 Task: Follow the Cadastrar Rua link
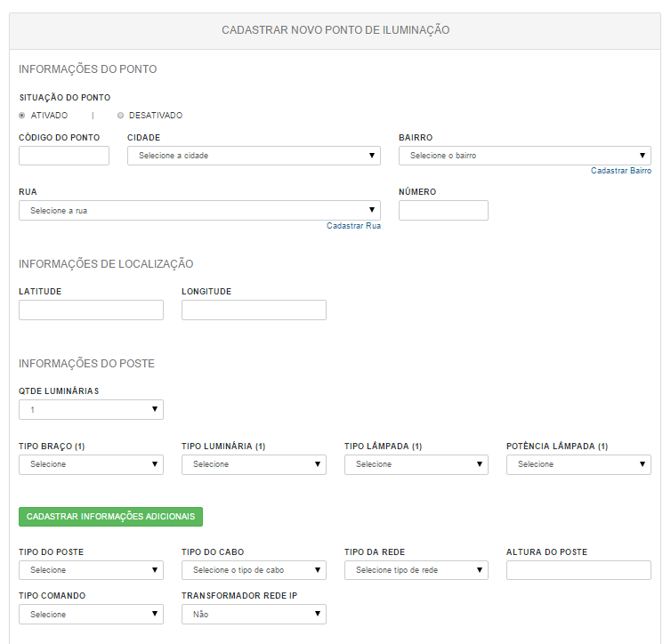point(353,226)
